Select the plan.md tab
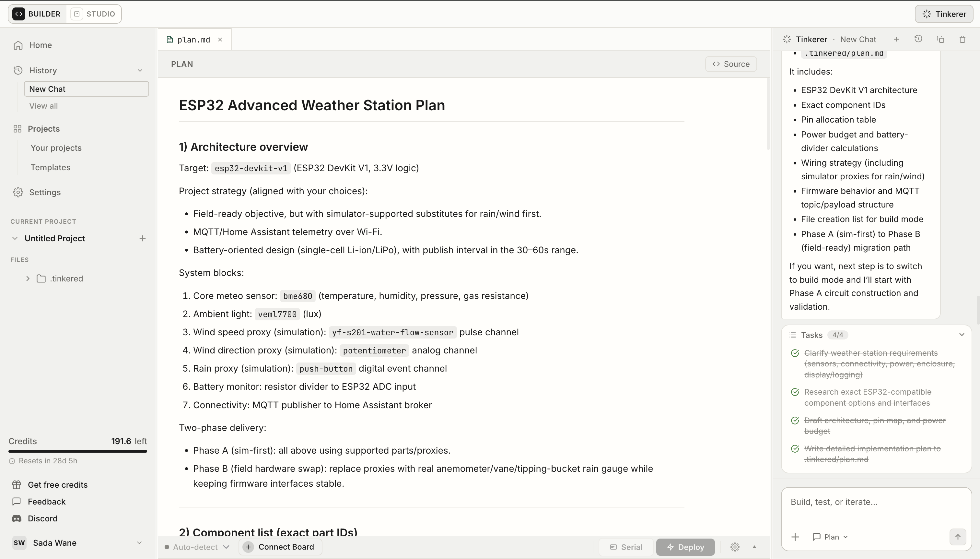The width and height of the screenshot is (980, 559). [x=194, y=40]
